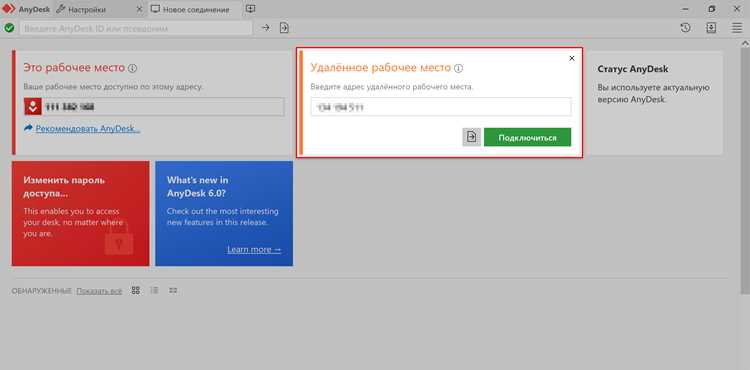The height and width of the screenshot is (370, 750).
Task: Click the AnyDesk logo icon
Action: click(x=9, y=9)
